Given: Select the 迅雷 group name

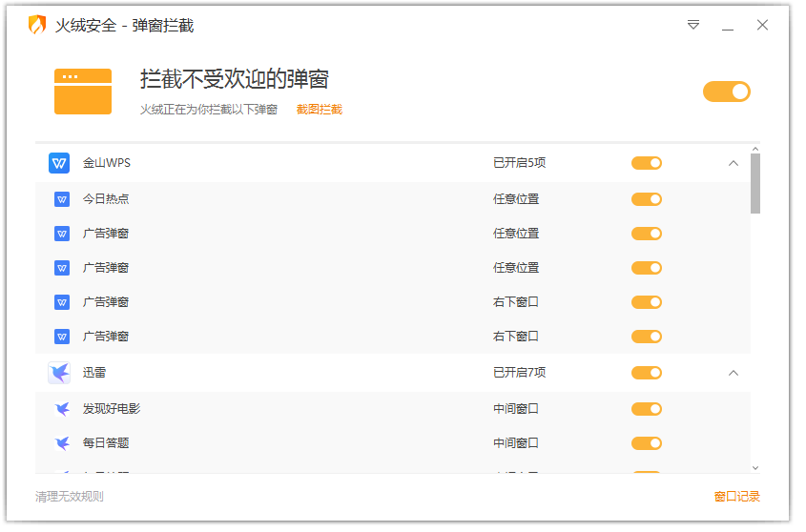Looking at the screenshot, I should (x=94, y=374).
